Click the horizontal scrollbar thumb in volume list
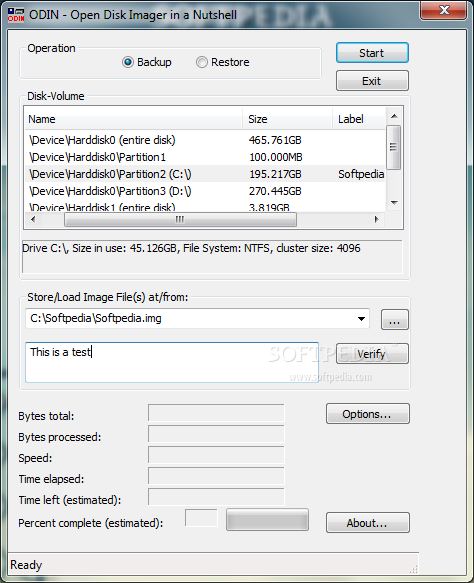Screen dimensions: 474x583 (x=180, y=219)
